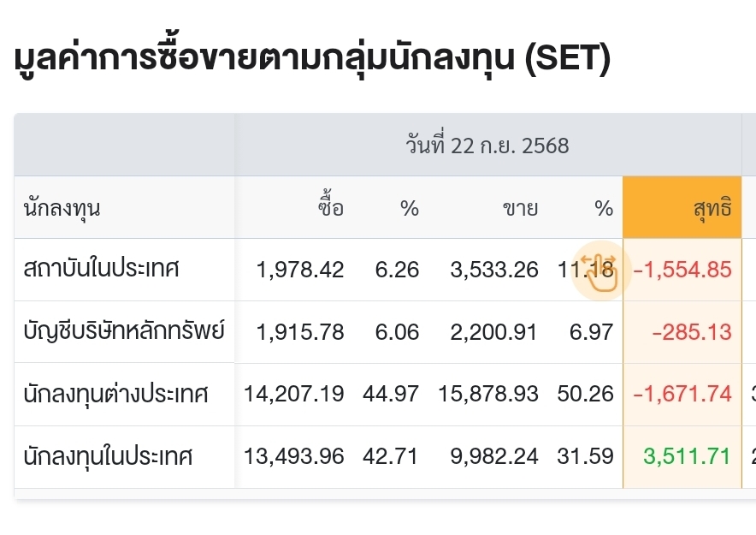The width and height of the screenshot is (756, 535).
Task: Click the horizontal swipe hand icon
Action: click(x=600, y=271)
